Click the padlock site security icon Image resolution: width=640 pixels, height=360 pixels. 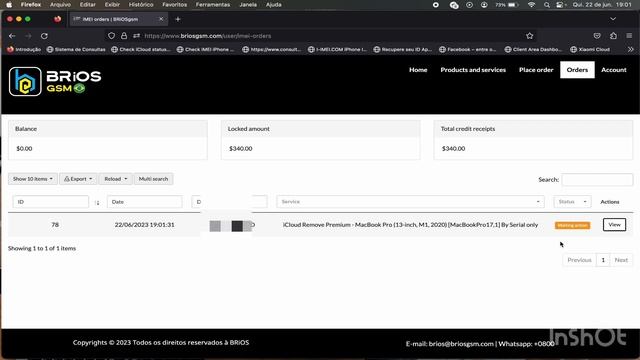[124, 36]
